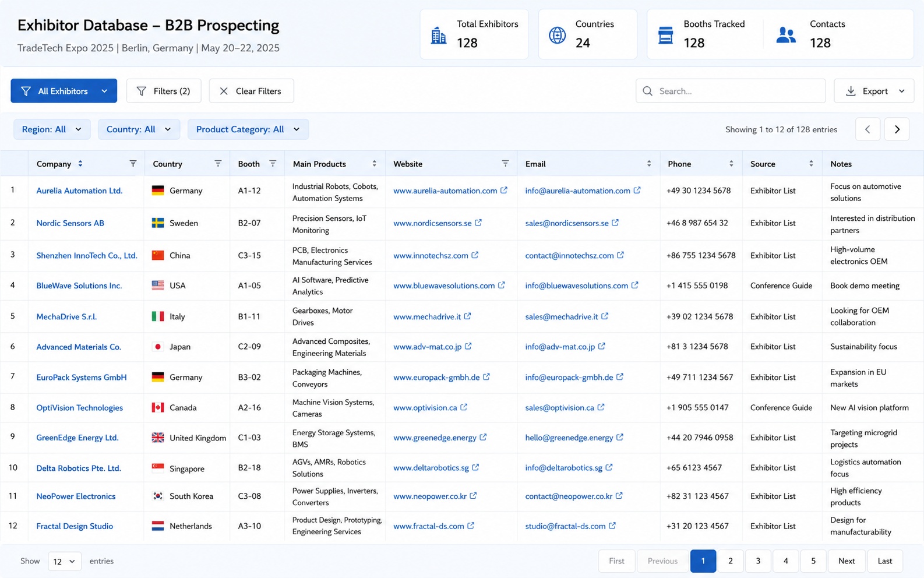Click the First pagination button
This screenshot has width=924, height=578.
point(616,561)
